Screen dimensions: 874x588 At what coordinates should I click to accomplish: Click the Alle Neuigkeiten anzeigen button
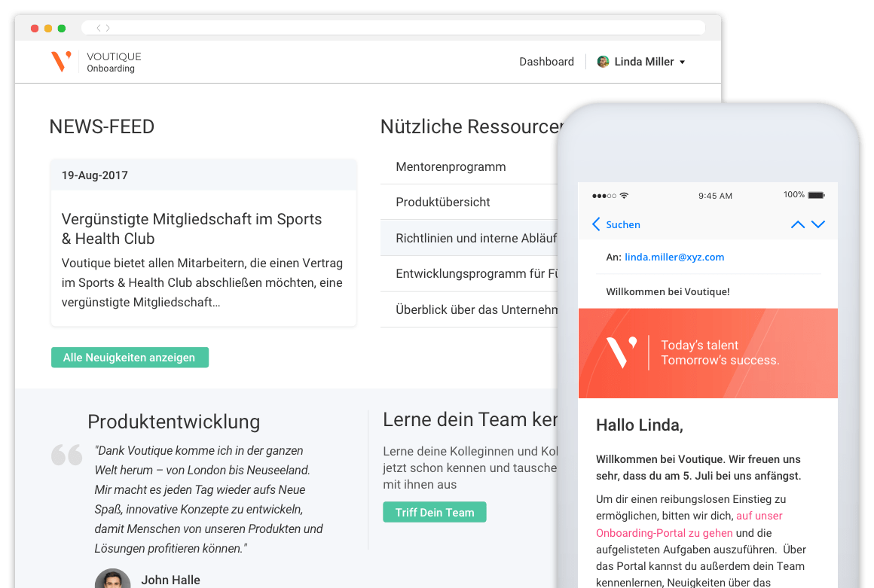pos(130,358)
